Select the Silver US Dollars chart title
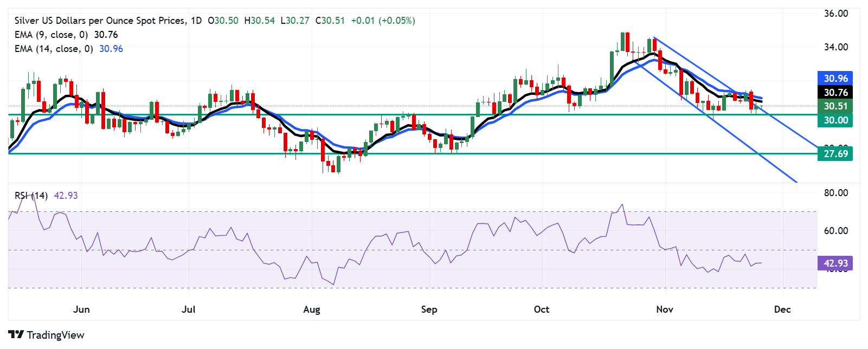Viewport: 868px width, 349px height. click(x=99, y=21)
